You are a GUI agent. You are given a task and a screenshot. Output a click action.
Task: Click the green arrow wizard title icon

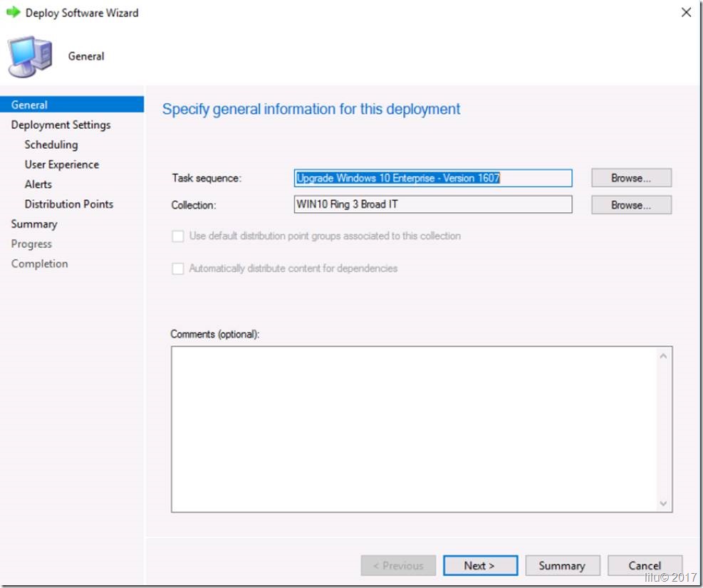click(x=14, y=12)
